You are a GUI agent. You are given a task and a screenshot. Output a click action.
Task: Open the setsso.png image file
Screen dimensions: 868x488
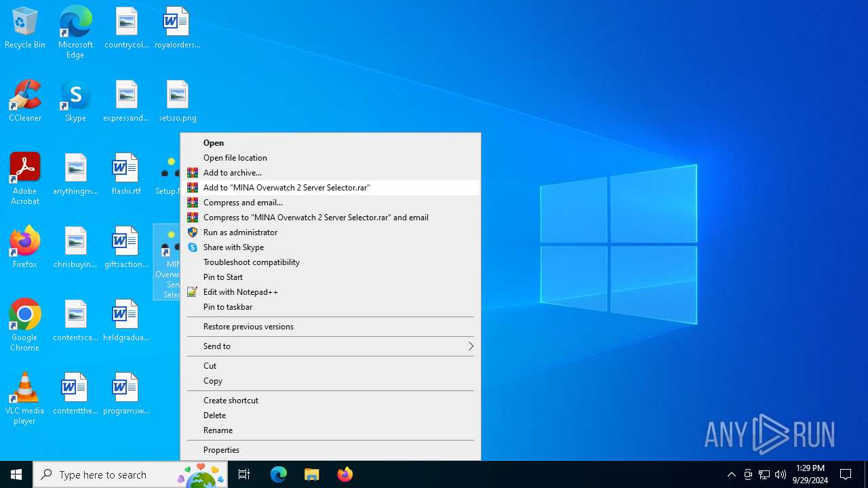click(178, 102)
